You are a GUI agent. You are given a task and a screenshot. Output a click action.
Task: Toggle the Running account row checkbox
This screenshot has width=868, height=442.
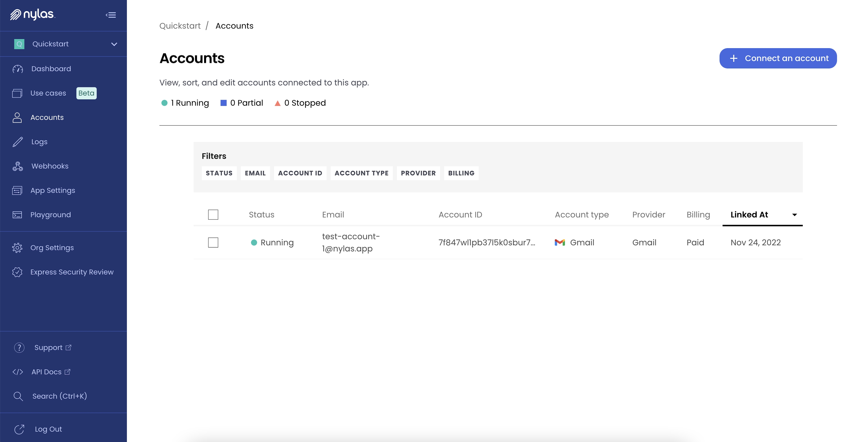click(213, 242)
